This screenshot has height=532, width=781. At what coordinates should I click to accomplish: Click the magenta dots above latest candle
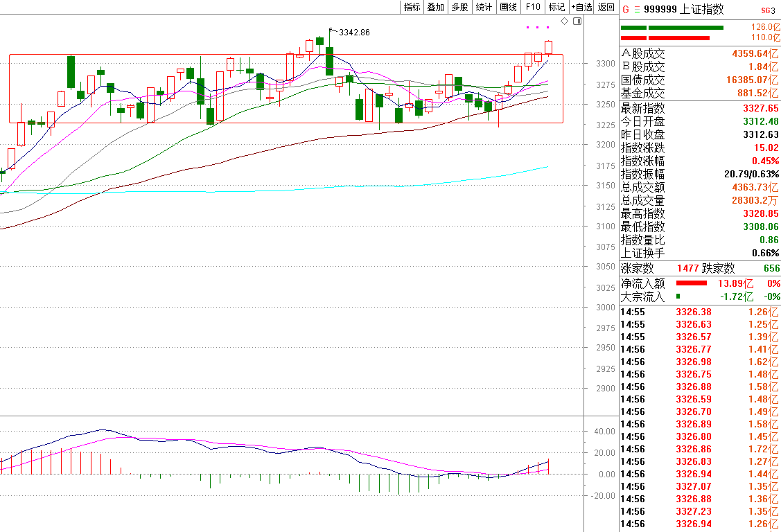click(x=538, y=28)
